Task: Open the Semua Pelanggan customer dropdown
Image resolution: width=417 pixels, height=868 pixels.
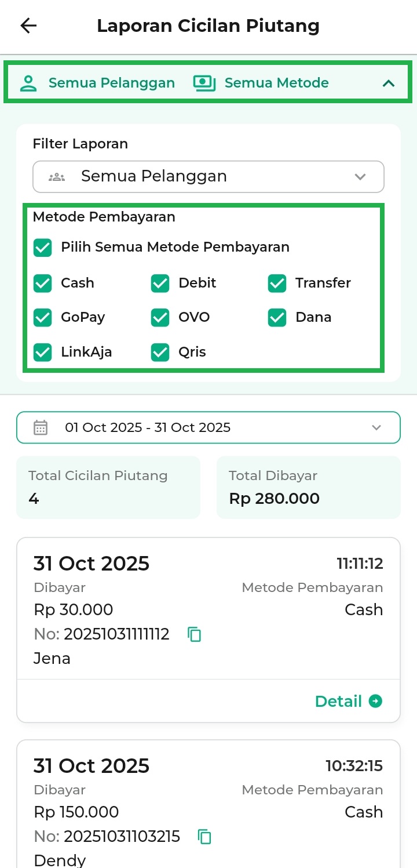Action: pos(209,177)
